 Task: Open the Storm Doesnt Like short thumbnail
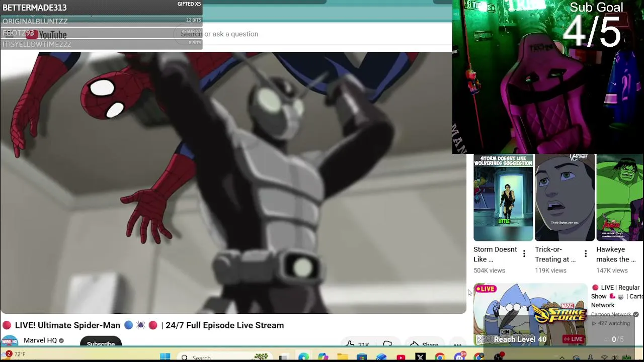click(x=503, y=198)
